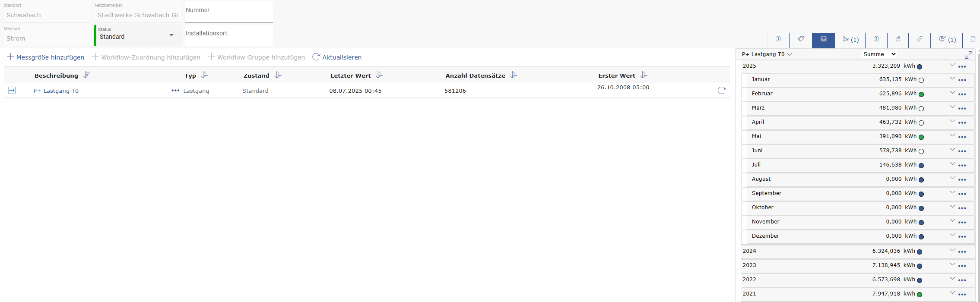Click the Nummer input field

[x=229, y=12]
